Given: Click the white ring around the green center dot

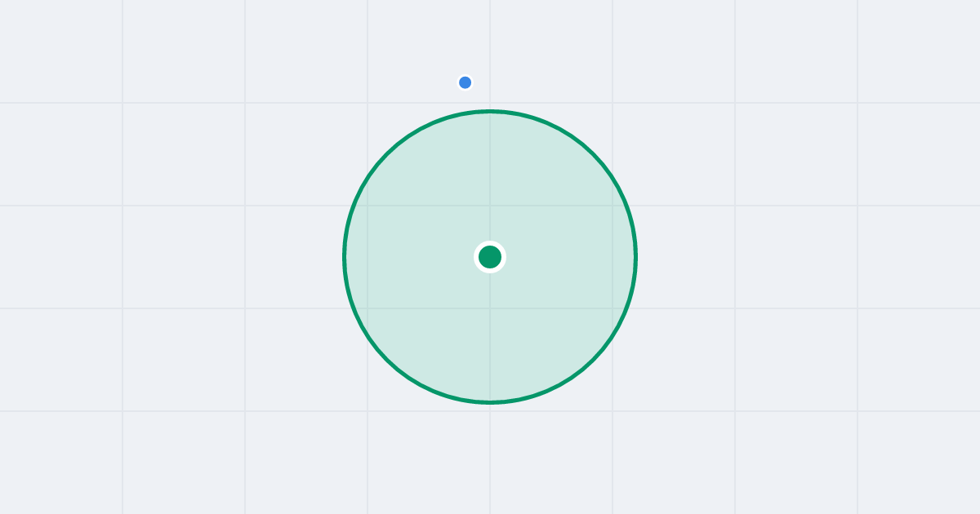Looking at the screenshot, I should [x=490, y=243].
